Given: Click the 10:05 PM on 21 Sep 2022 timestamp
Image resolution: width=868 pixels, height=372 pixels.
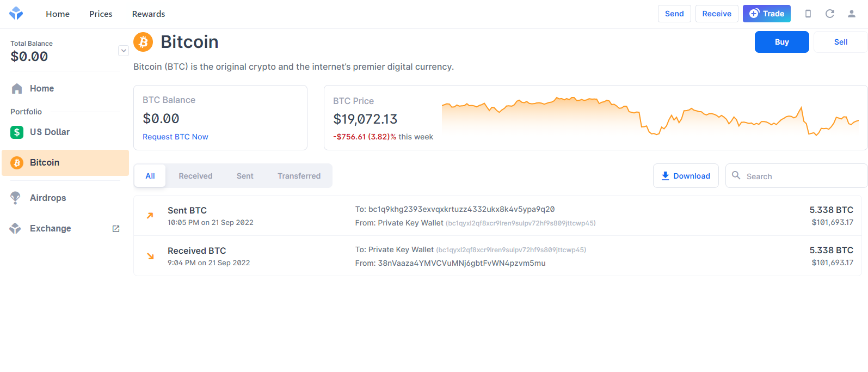Looking at the screenshot, I should (211, 222).
